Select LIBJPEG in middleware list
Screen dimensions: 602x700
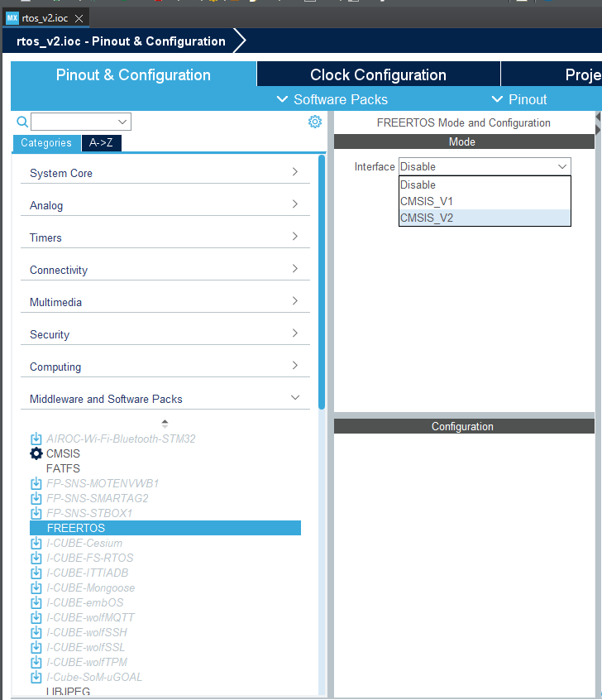[68, 691]
